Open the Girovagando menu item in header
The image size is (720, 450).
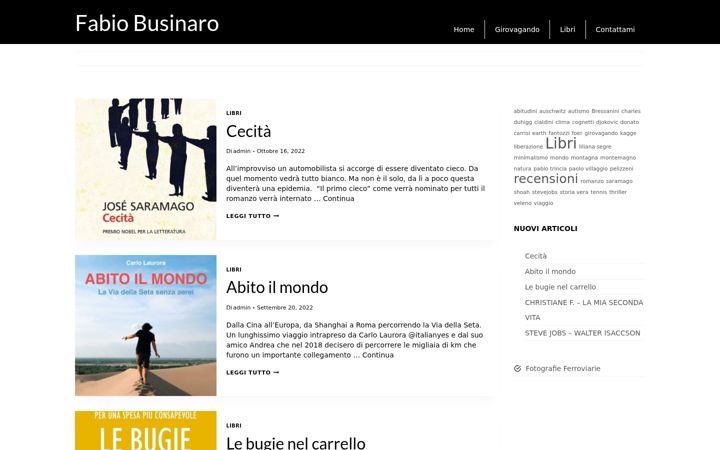point(517,29)
